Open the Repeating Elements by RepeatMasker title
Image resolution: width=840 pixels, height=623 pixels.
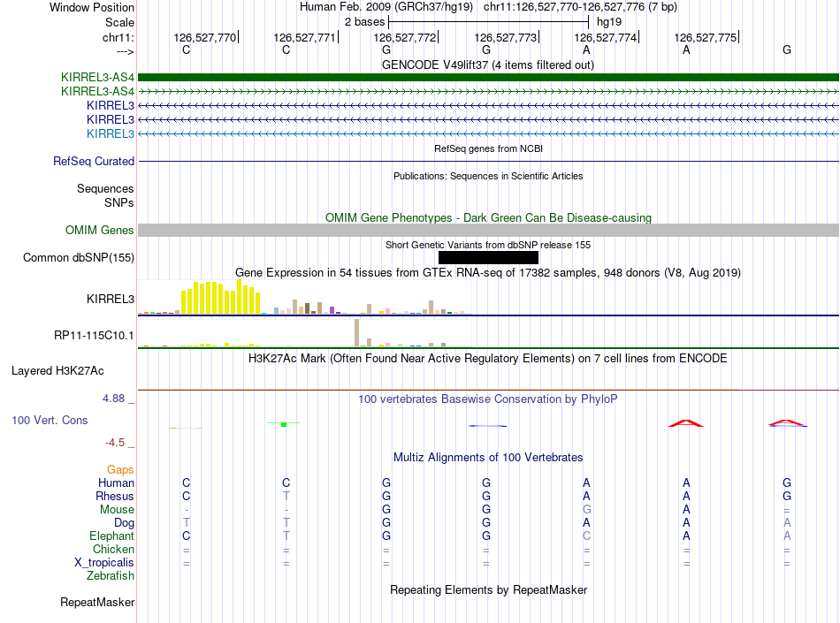click(x=488, y=589)
